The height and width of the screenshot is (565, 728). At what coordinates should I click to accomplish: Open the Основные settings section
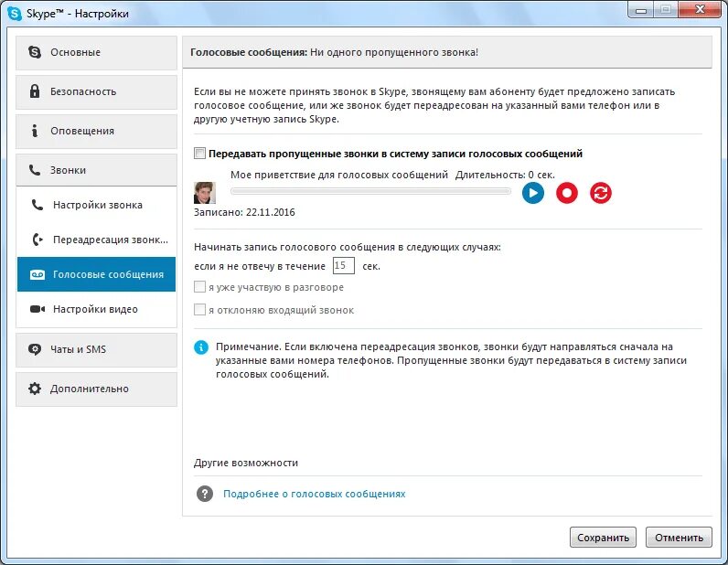point(97,52)
